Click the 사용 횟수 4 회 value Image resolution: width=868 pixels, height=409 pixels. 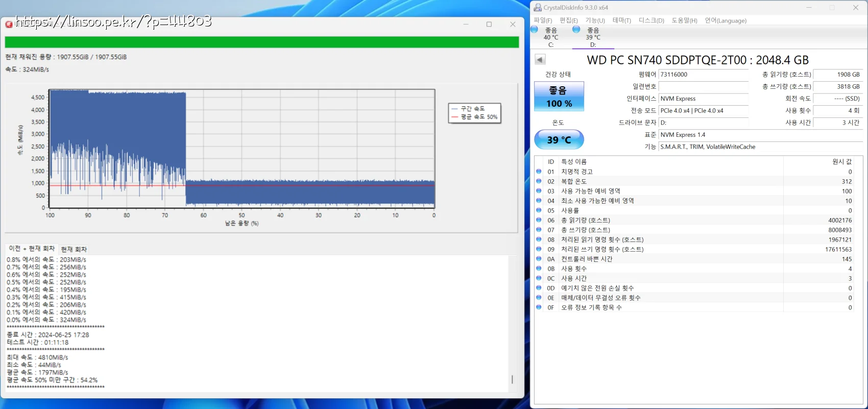point(837,110)
